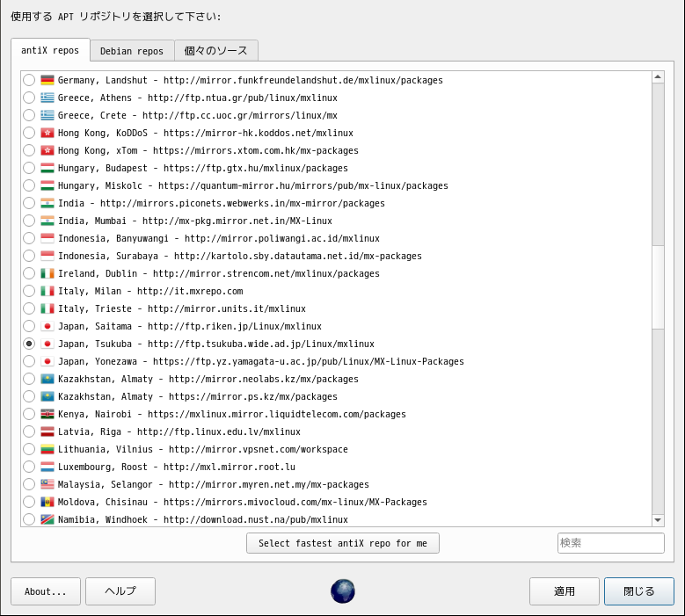The image size is (685, 616).
Task: Click the Lithuanian flag beside Vilnius
Action: [47, 449]
